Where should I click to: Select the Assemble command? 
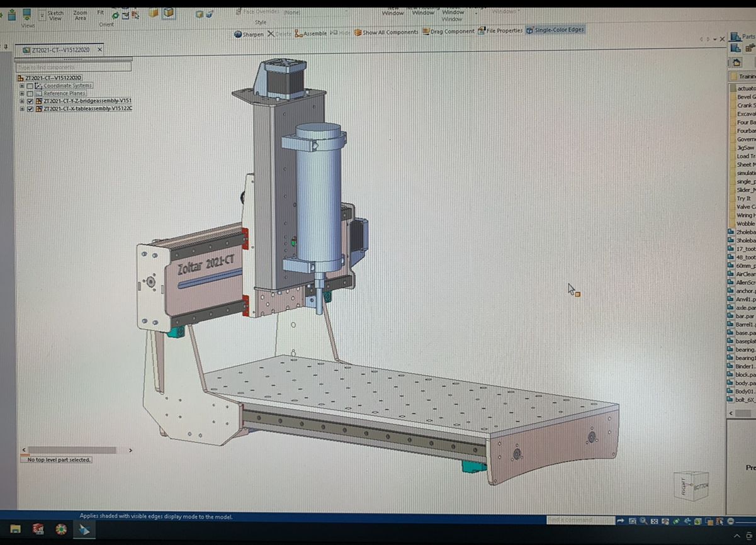tap(311, 33)
